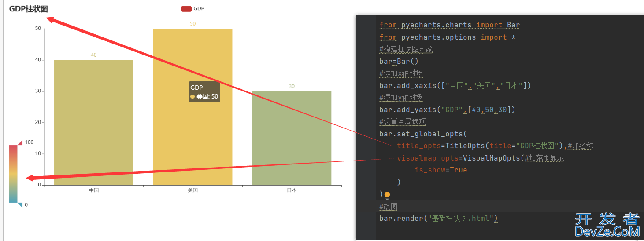The image size is (644, 241).
Task: Click the 30 label above the 日本 bar
Action: click(x=292, y=86)
